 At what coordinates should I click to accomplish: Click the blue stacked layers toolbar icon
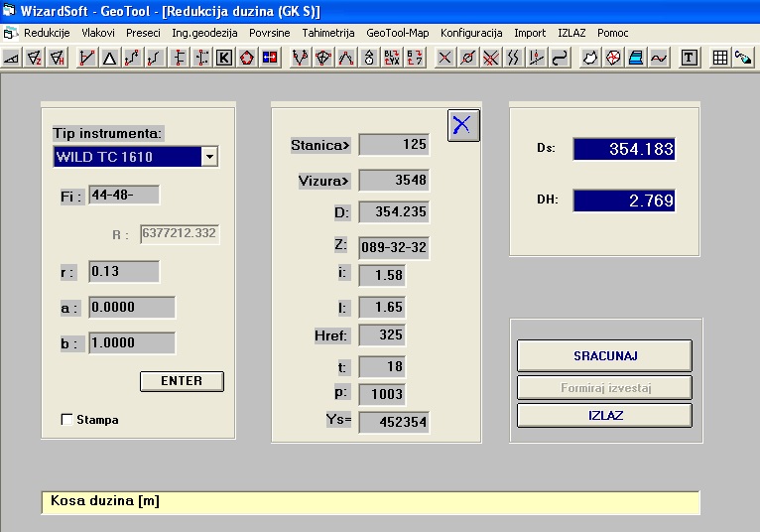tap(636, 59)
